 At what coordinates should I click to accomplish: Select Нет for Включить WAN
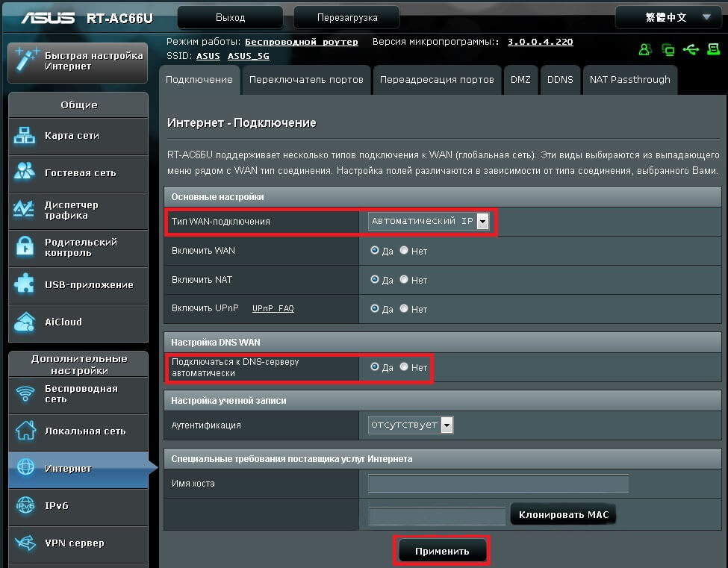[x=404, y=250]
